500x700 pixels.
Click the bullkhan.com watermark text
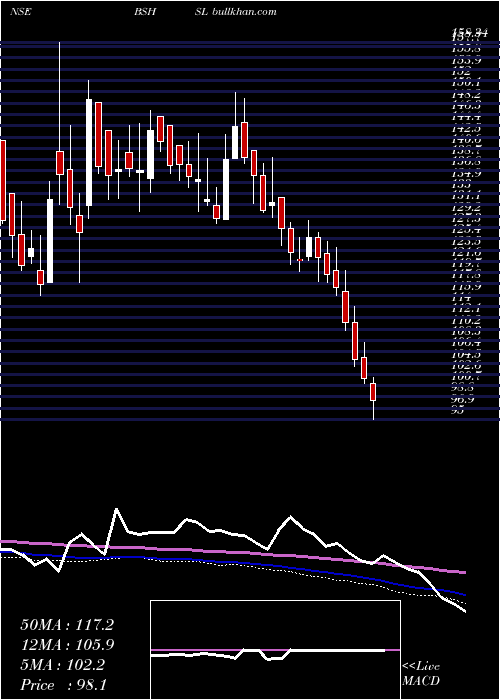click(244, 12)
